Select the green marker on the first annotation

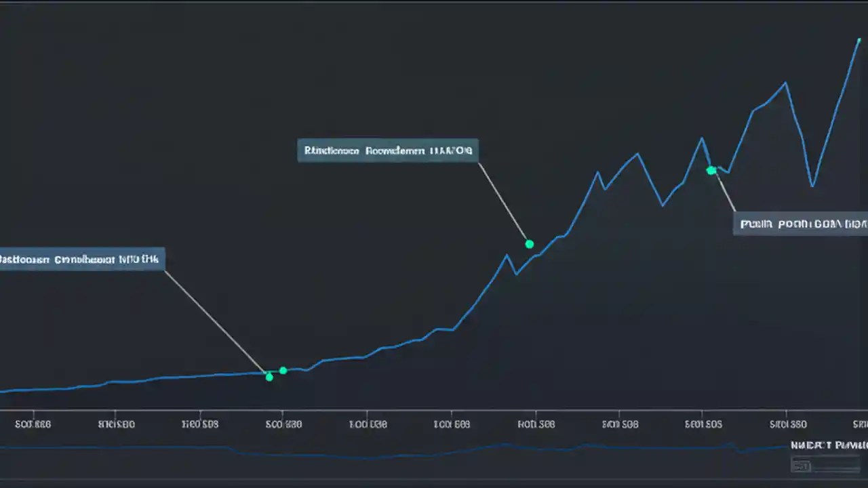click(x=269, y=376)
